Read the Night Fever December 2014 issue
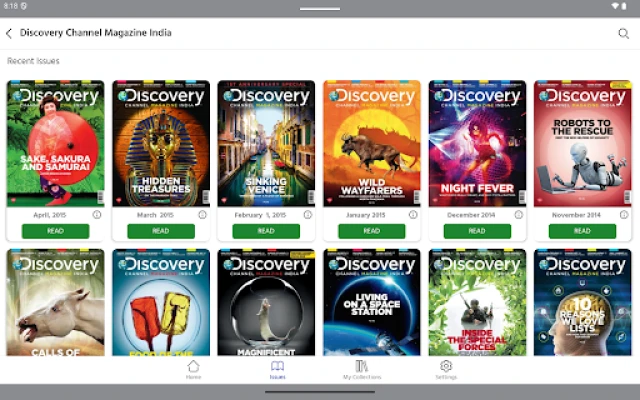640x400 pixels. pyautogui.click(x=477, y=231)
